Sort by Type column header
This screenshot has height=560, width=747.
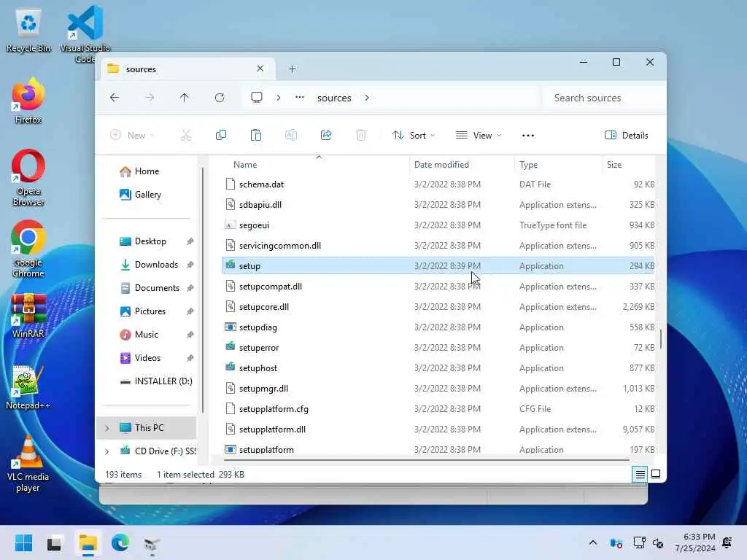click(529, 165)
